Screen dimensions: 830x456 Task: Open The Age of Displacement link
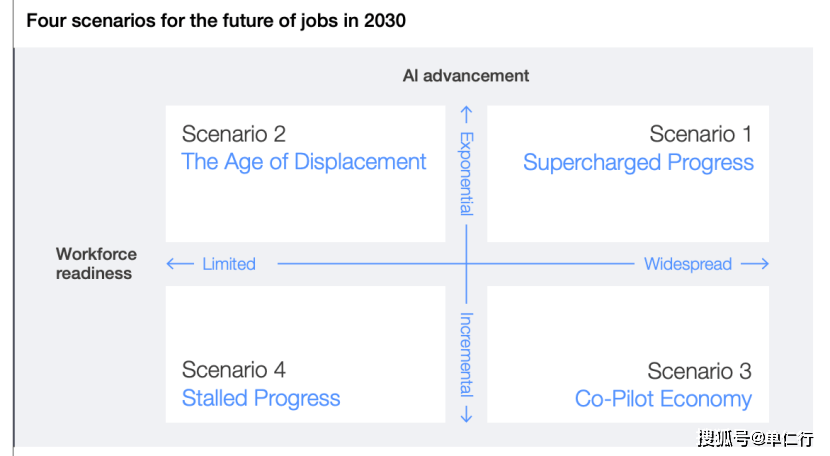(x=304, y=162)
